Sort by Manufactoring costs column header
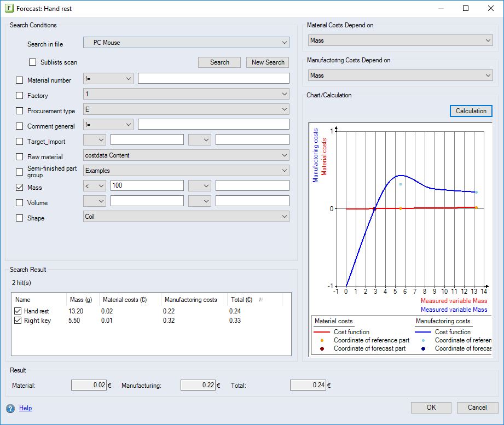 [x=190, y=300]
